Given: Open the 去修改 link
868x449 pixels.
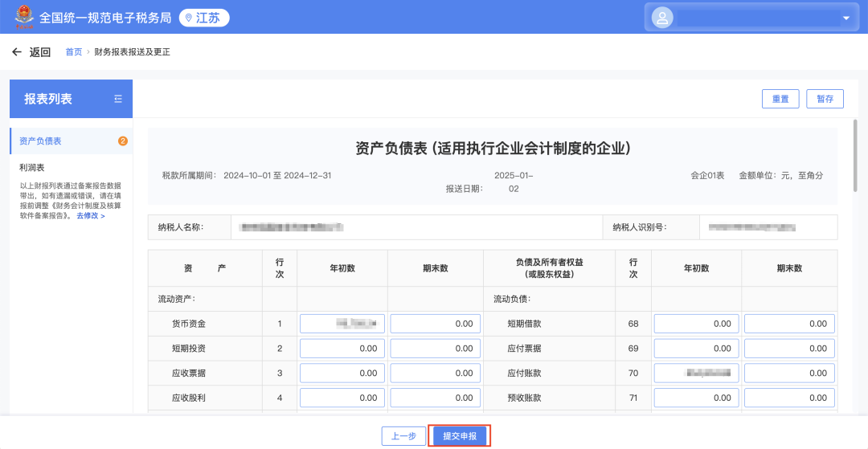Looking at the screenshot, I should tap(91, 215).
